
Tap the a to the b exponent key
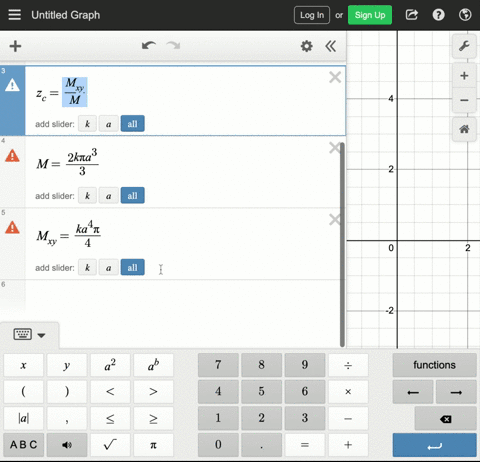coord(153,365)
